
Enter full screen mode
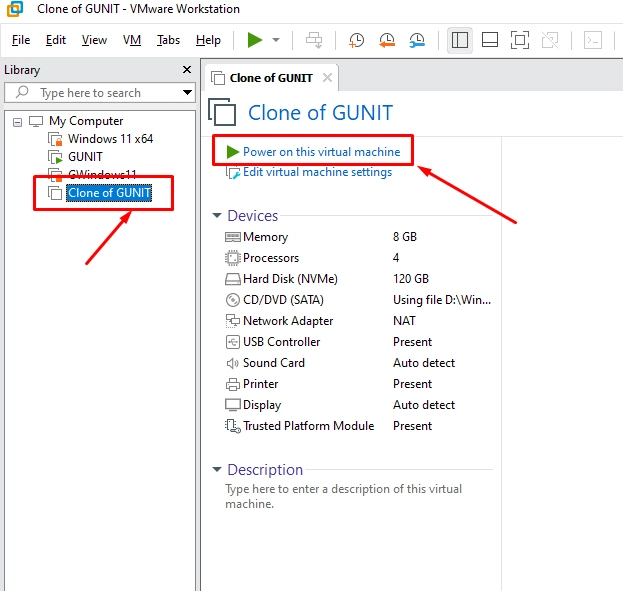click(520, 40)
